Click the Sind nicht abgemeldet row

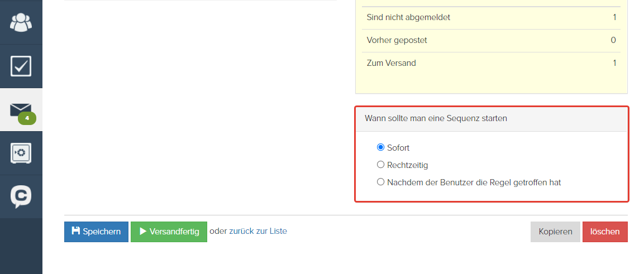point(491,18)
